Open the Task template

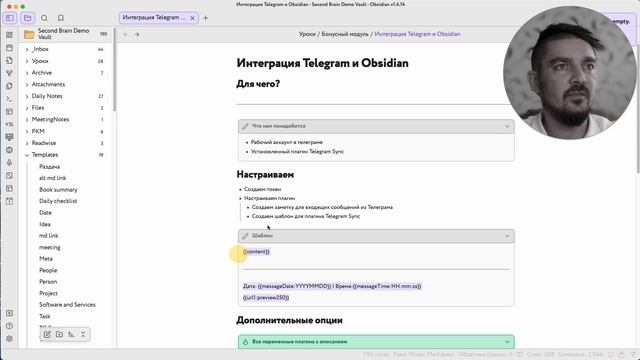pos(44,316)
